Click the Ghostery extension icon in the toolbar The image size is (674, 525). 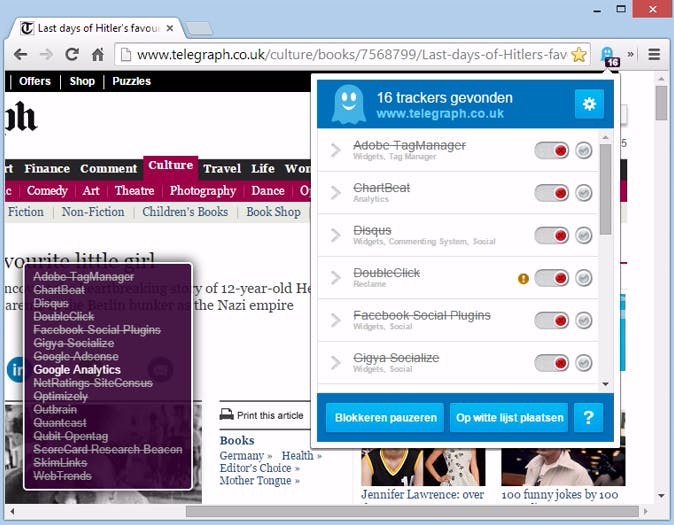(x=609, y=55)
